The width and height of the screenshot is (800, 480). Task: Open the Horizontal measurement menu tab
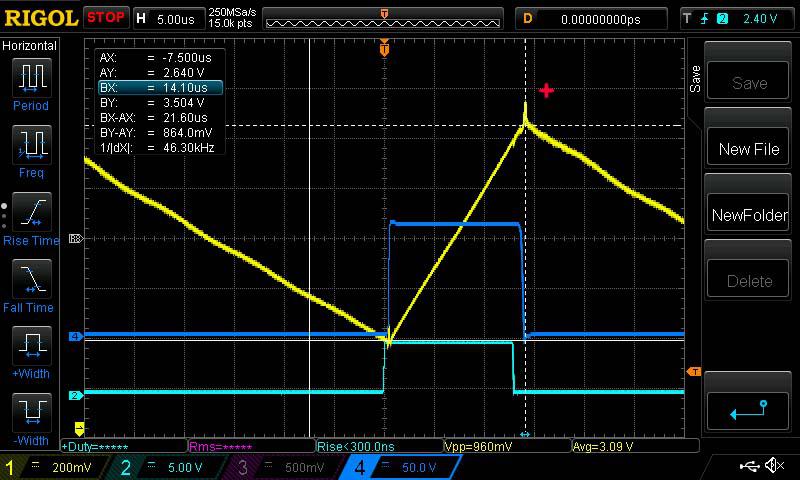[x=30, y=46]
